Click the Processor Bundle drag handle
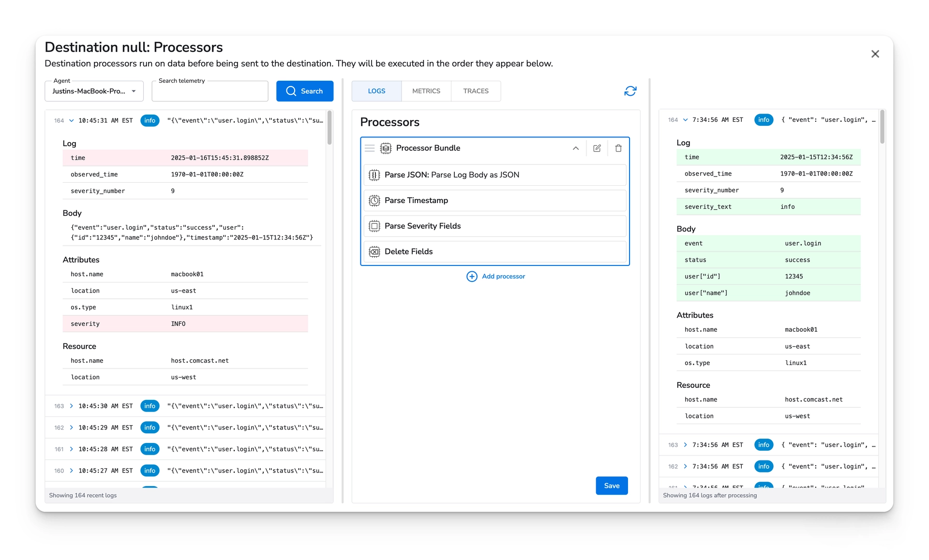 pos(370,148)
